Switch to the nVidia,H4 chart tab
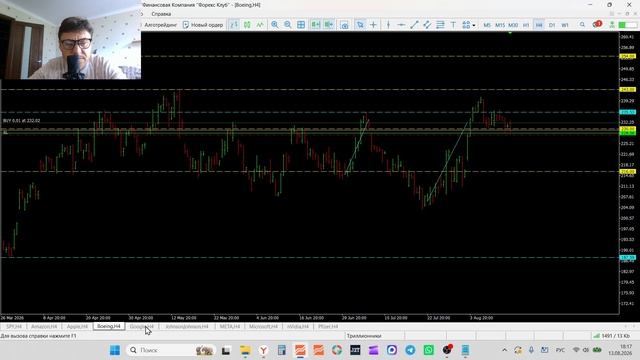 click(x=298, y=327)
